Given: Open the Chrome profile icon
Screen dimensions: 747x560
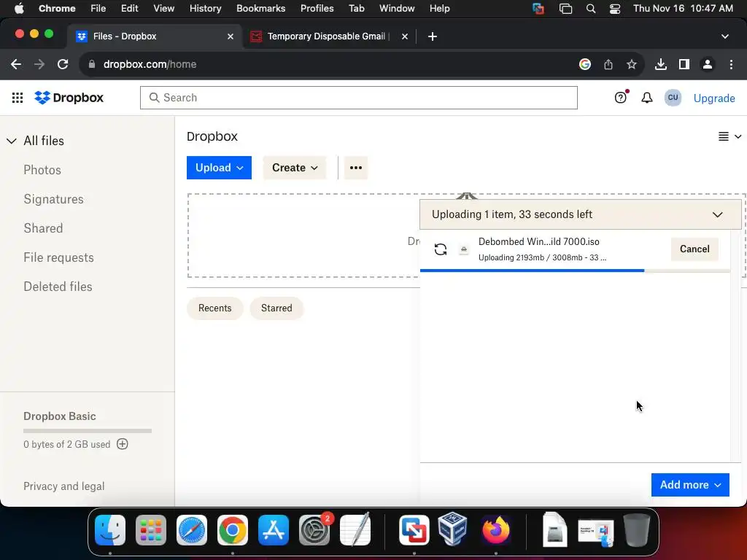Looking at the screenshot, I should point(708,64).
